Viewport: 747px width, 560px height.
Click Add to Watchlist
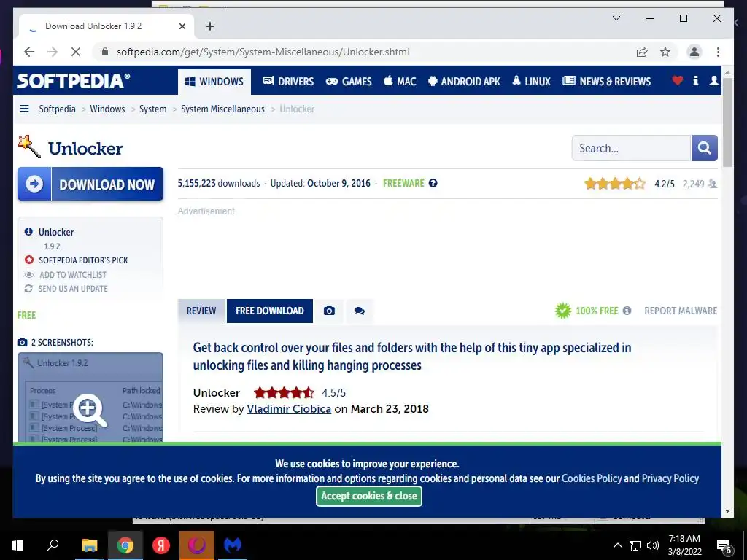pos(73,275)
